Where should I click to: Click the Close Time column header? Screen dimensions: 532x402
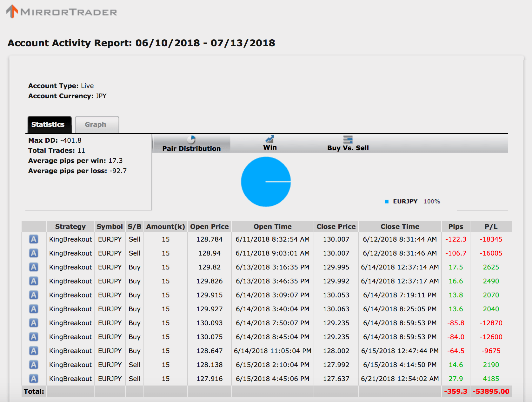[400, 226]
